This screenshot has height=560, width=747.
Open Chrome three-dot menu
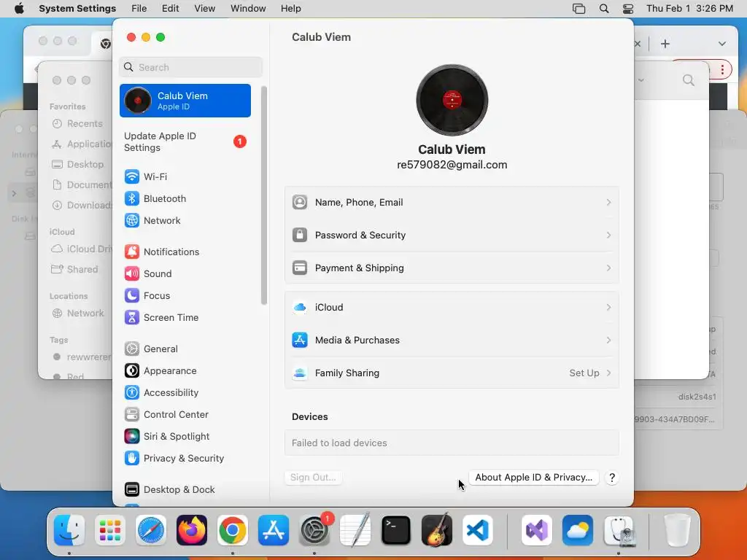pyautogui.click(x=723, y=70)
